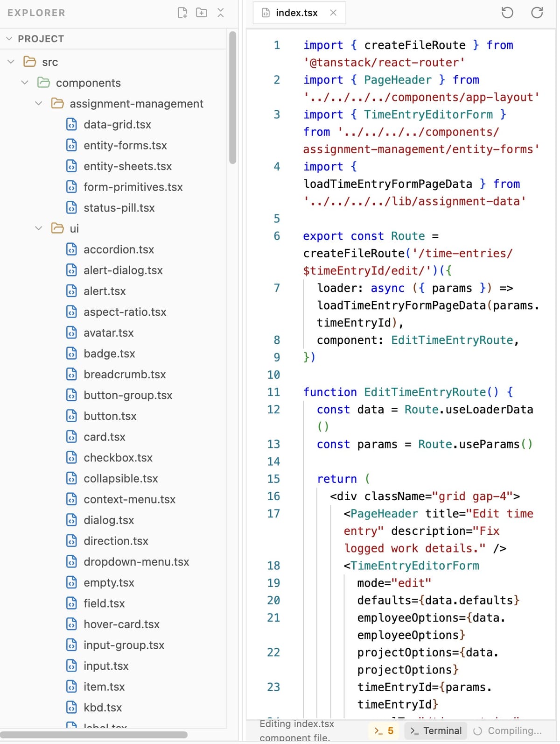Collapse the components folder chevron
The width and height of the screenshot is (560, 744).
click(x=25, y=83)
